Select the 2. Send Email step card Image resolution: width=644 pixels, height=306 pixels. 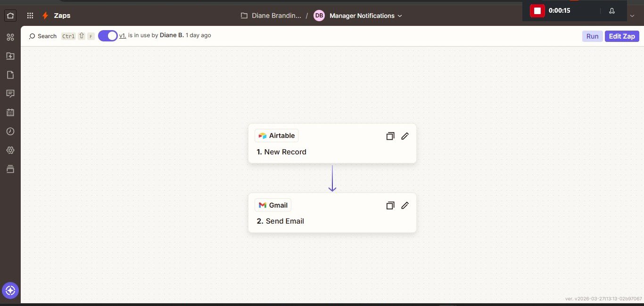[332, 213]
